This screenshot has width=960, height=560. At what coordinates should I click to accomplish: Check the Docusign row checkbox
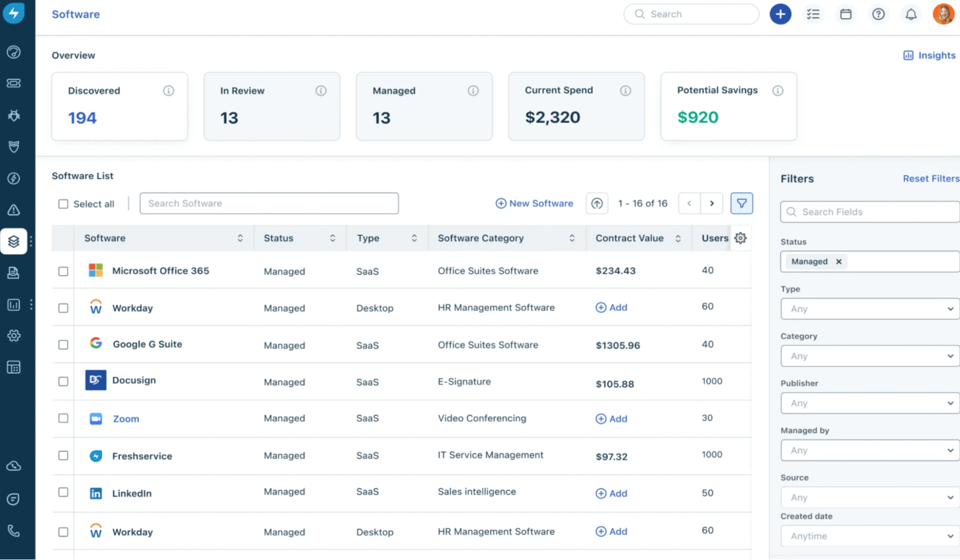click(63, 381)
